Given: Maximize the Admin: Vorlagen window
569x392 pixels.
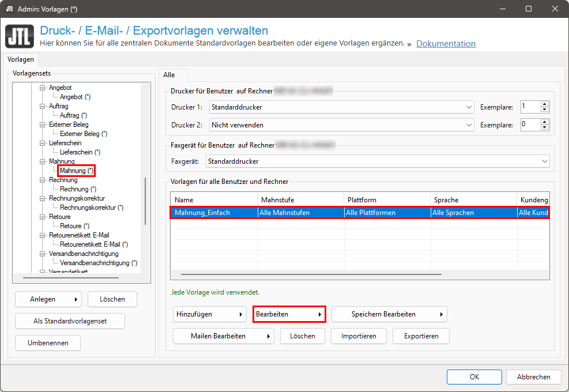Looking at the screenshot, I should coord(529,9).
